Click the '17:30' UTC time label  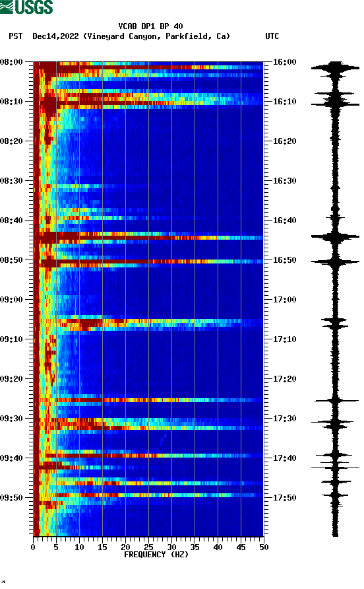click(x=284, y=419)
